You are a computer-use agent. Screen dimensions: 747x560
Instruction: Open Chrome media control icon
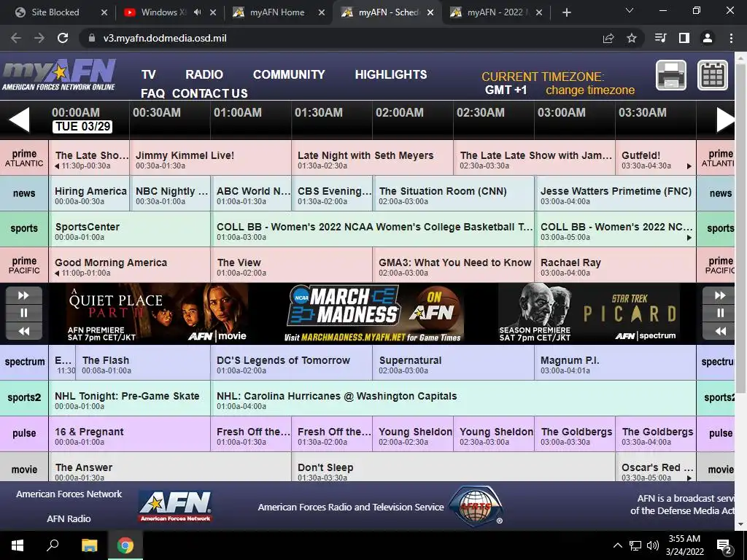tap(661, 38)
